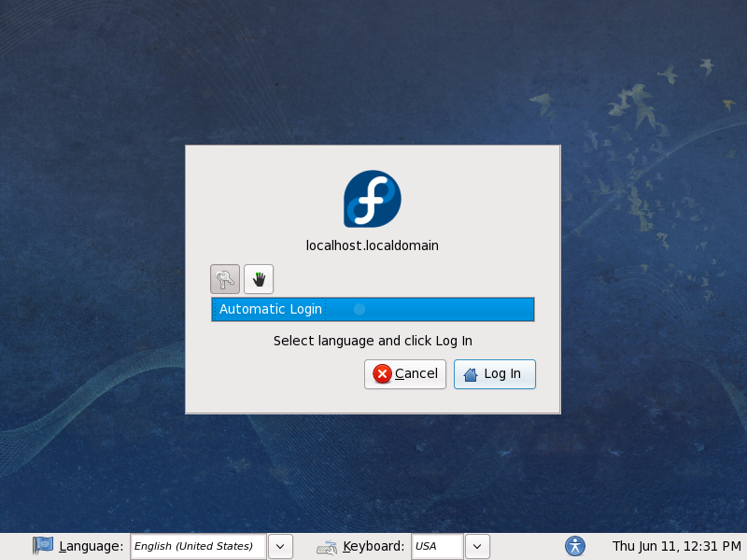Click the house icon on Log In
Viewport: 747px width, 560px height.
(x=471, y=374)
